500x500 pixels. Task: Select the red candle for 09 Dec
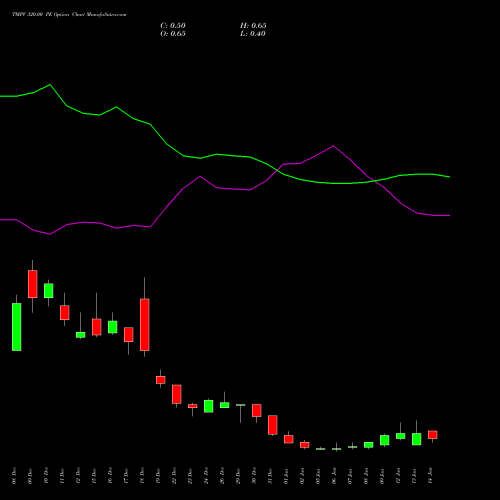pyautogui.click(x=33, y=284)
